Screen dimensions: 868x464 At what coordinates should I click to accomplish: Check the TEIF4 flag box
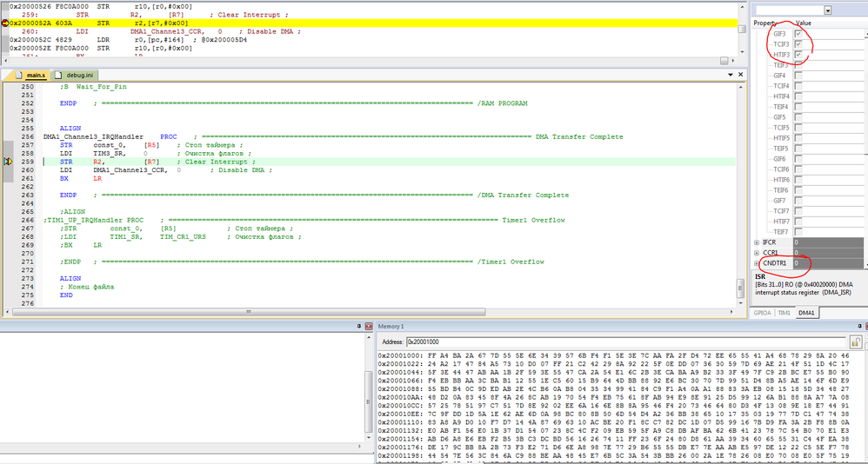pos(798,107)
